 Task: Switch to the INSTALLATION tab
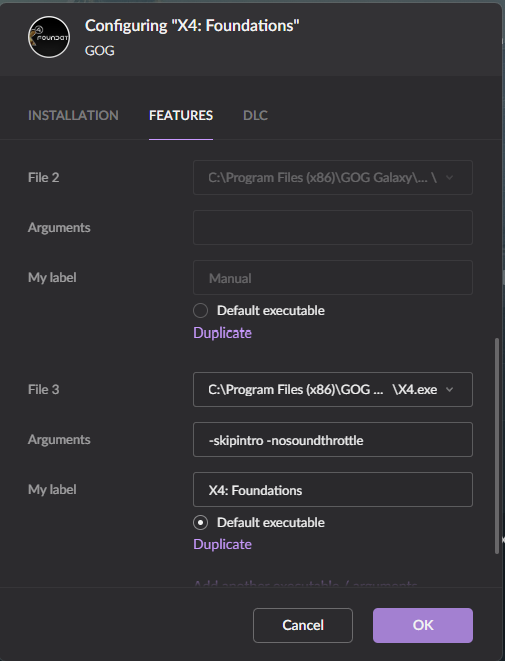pos(73,115)
